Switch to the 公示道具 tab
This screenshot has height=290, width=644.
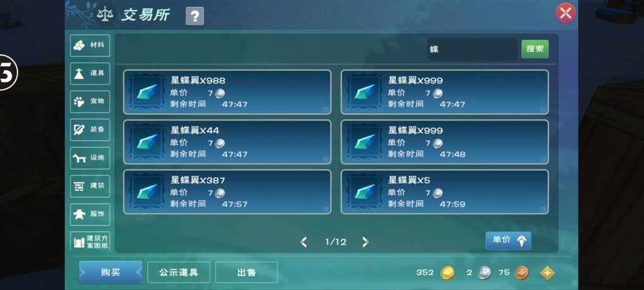point(179,272)
